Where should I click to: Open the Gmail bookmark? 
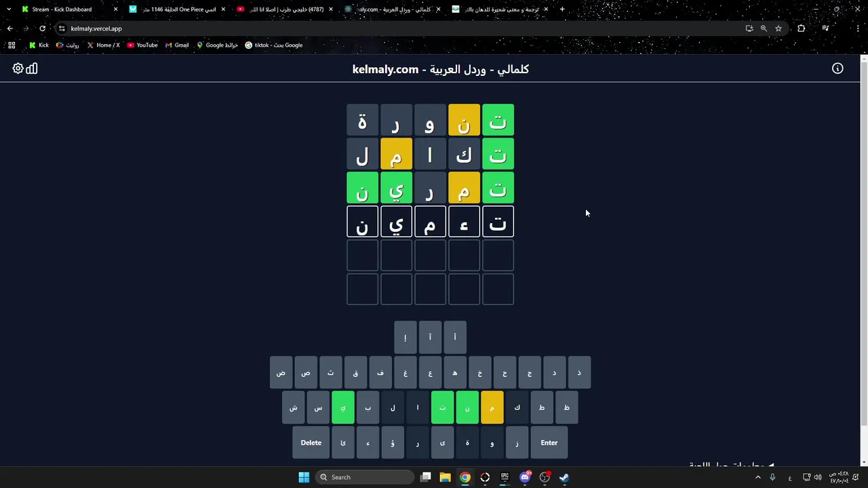(177, 45)
